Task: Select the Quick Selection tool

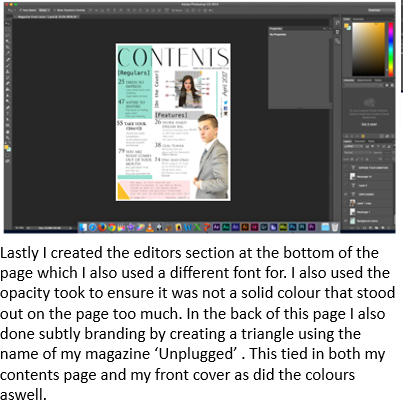Action: (x=8, y=41)
